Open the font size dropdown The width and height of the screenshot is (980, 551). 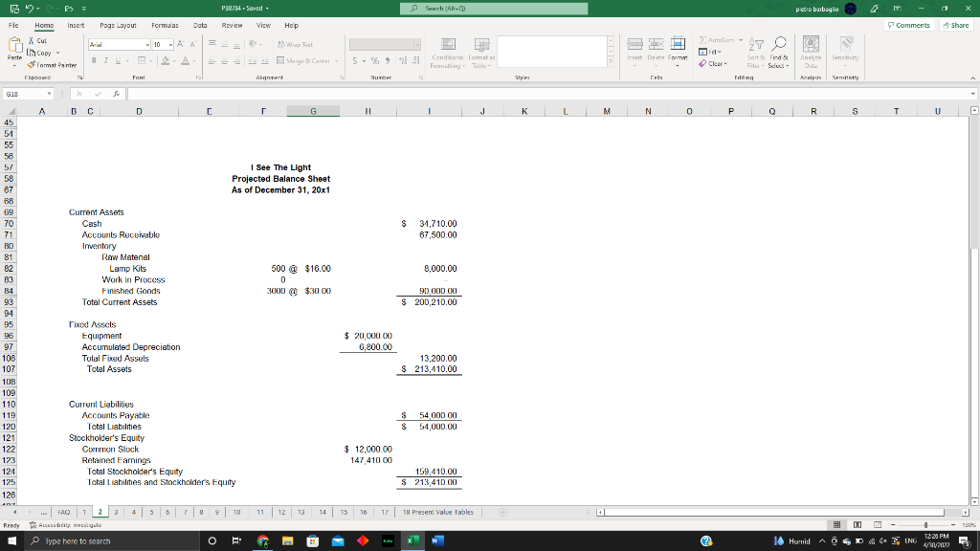coord(170,44)
